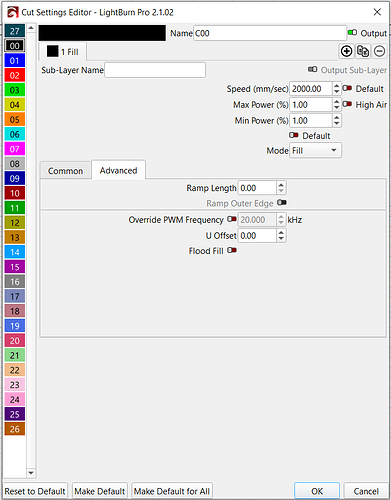Viewport: 391px width, 500px height.
Task: Toggle Default switch above Mode
Action: tap(294, 135)
